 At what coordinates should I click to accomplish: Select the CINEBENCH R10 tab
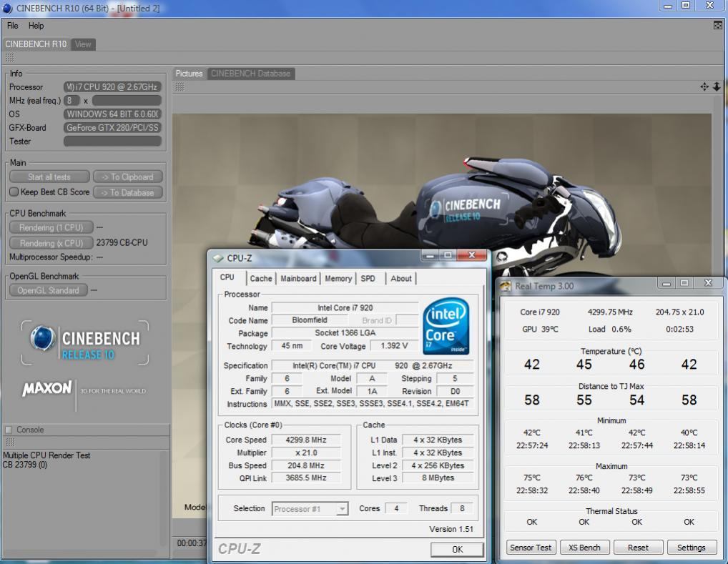click(36, 44)
